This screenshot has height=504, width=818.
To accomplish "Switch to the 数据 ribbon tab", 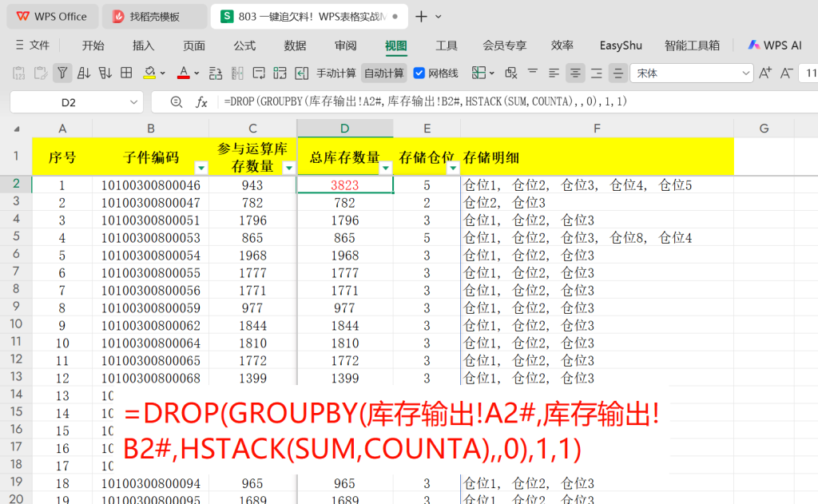I will tap(296, 46).
